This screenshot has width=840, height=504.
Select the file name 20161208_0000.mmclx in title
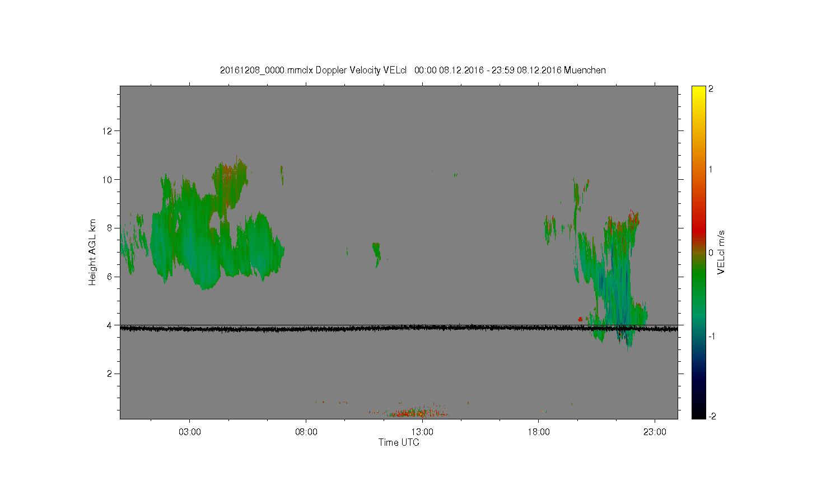click(x=267, y=71)
